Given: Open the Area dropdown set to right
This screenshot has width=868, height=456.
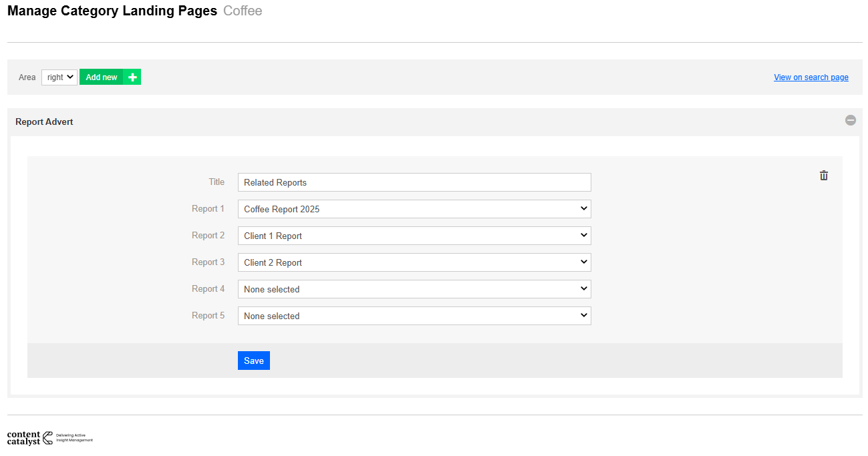Looking at the screenshot, I should [x=59, y=77].
